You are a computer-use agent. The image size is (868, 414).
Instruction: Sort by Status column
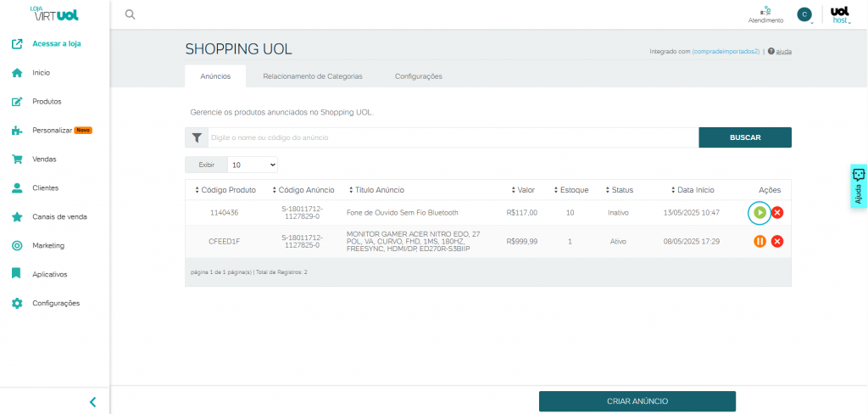(x=620, y=190)
